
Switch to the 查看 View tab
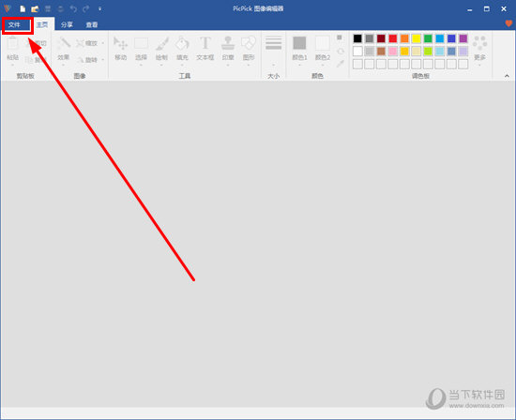[92, 24]
